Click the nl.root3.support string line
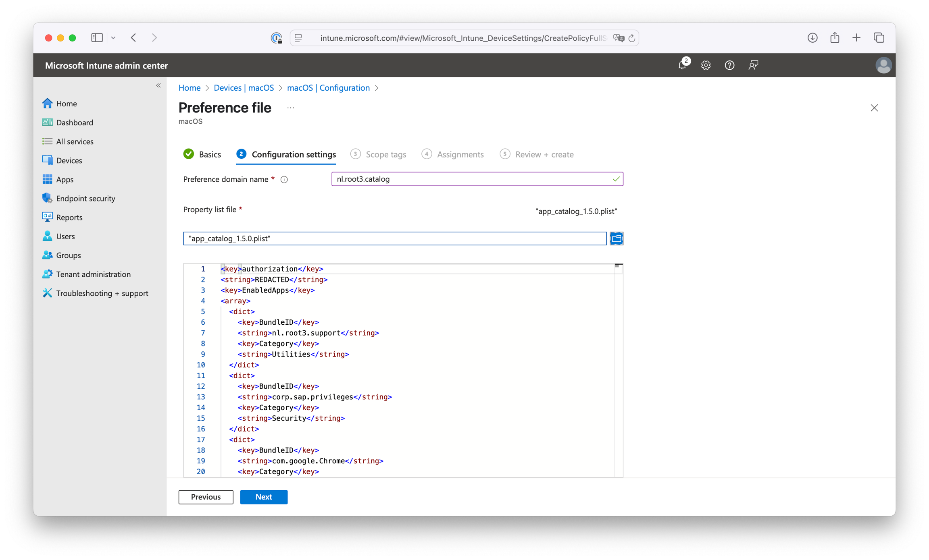The width and height of the screenshot is (929, 560). 308,333
